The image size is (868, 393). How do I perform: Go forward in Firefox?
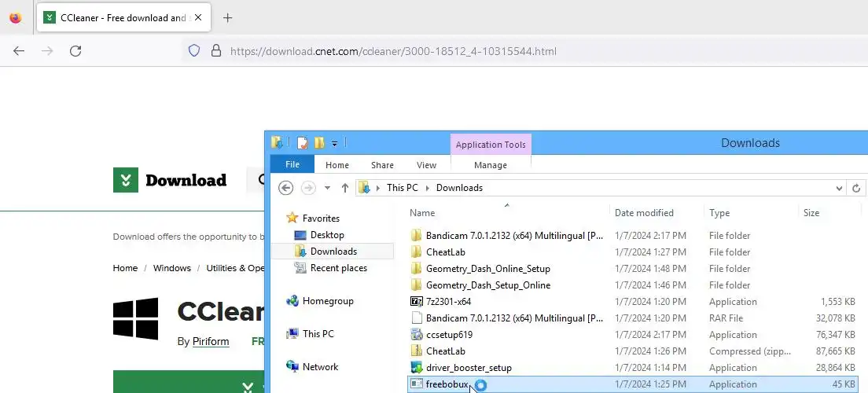[x=47, y=51]
